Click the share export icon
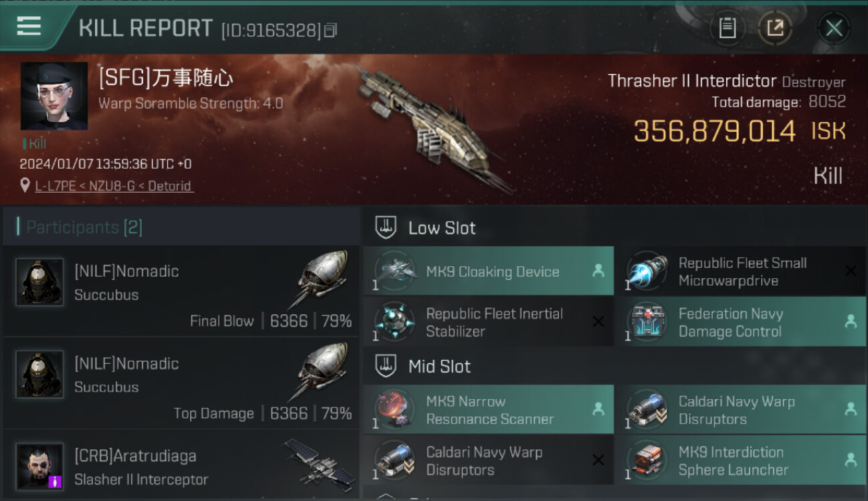 pyautogui.click(x=775, y=28)
